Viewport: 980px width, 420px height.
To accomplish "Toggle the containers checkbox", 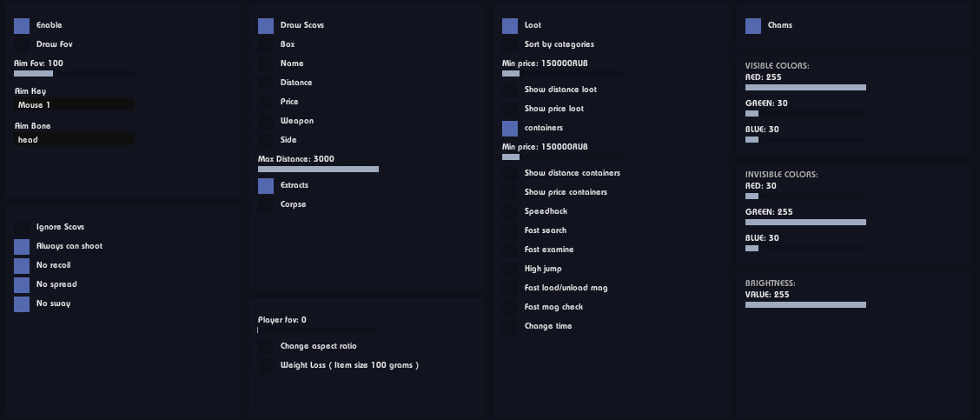I will (510, 129).
